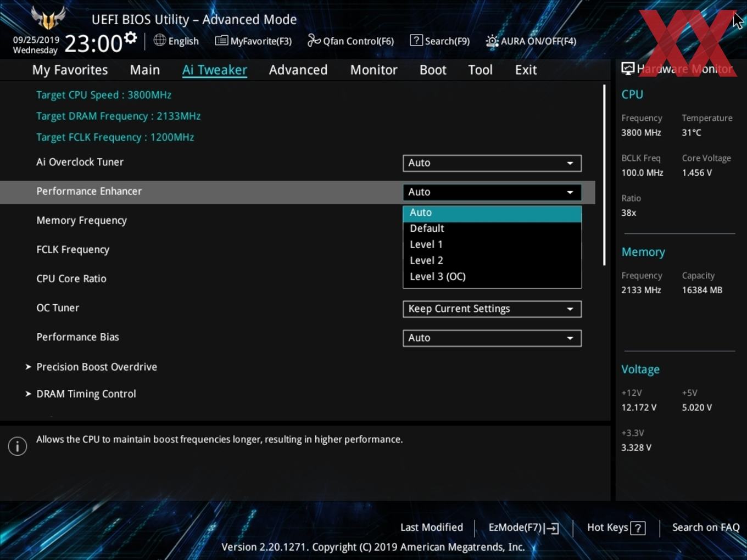Change language via English label

pyautogui.click(x=183, y=41)
